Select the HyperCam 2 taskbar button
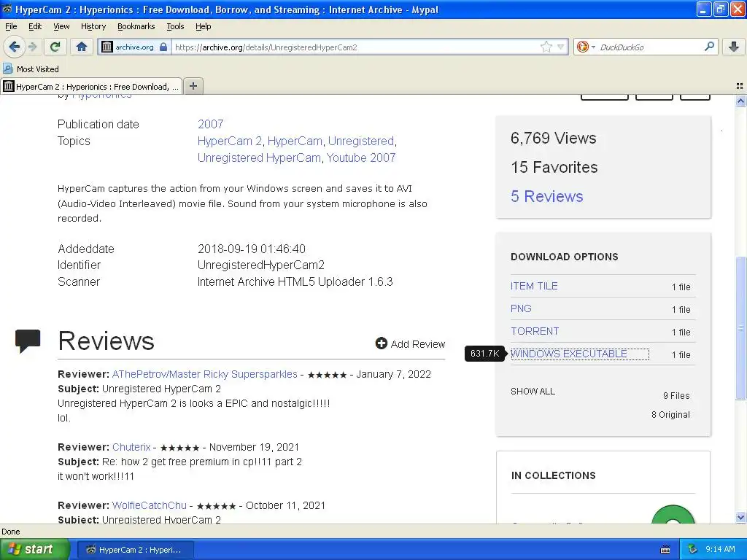This screenshot has height=560, width=747. [135, 550]
